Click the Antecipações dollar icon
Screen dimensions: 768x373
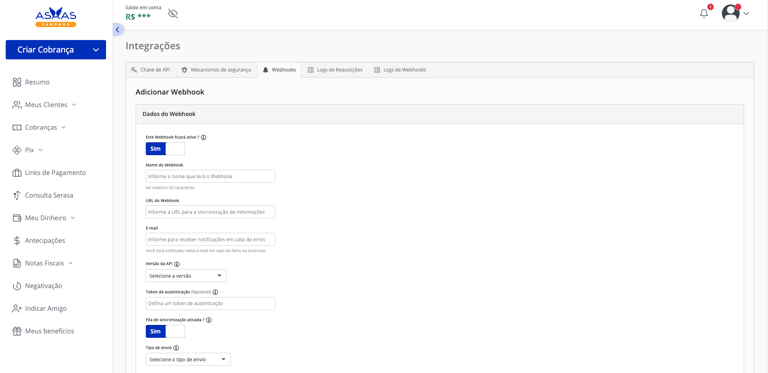click(x=17, y=240)
